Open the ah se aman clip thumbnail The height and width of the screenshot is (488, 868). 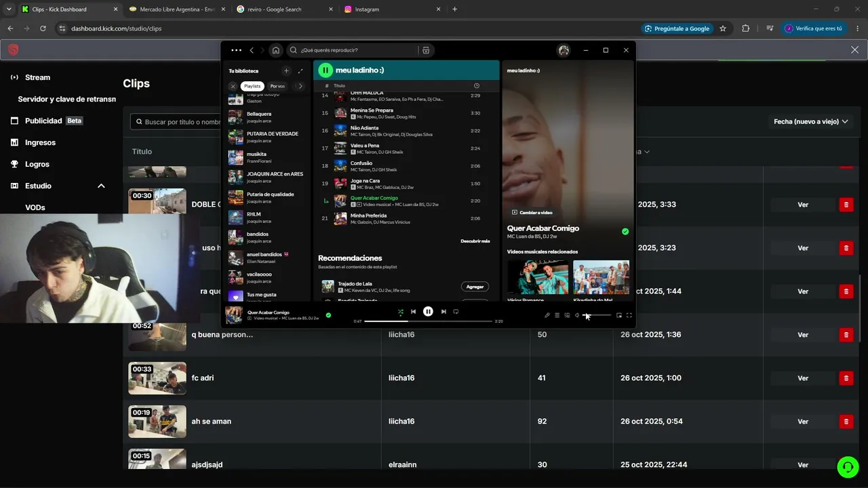tap(157, 422)
